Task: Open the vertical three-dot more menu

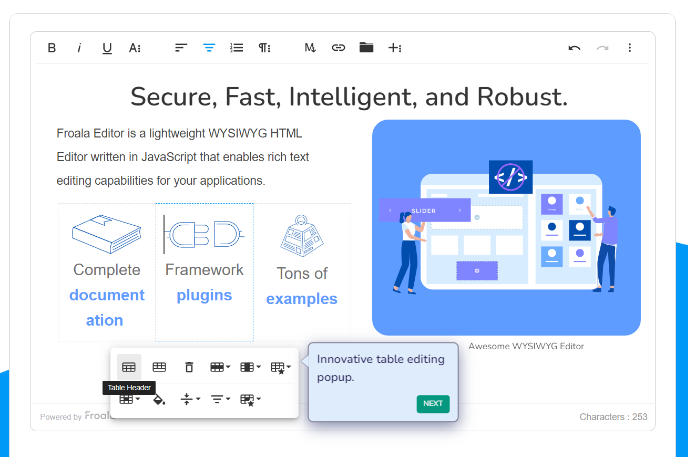Action: [x=630, y=48]
